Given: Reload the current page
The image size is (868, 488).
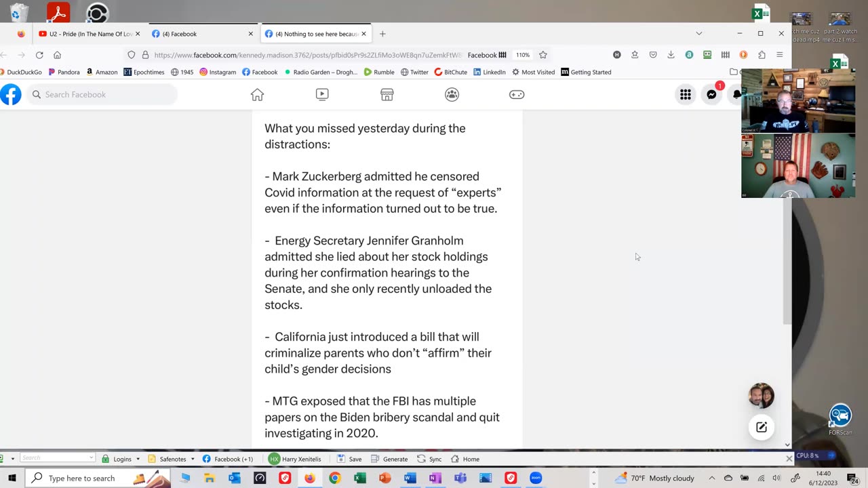Looking at the screenshot, I should click(39, 55).
